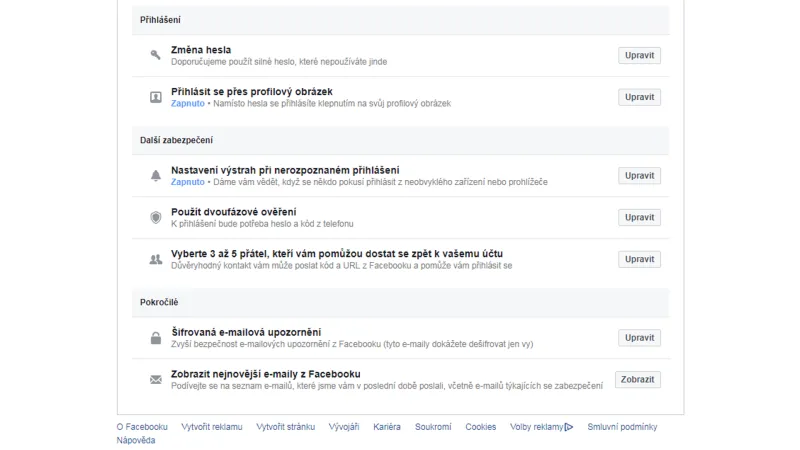The image size is (800, 450).
Task: Open the O Facebooku footer link
Action: pyautogui.click(x=142, y=427)
